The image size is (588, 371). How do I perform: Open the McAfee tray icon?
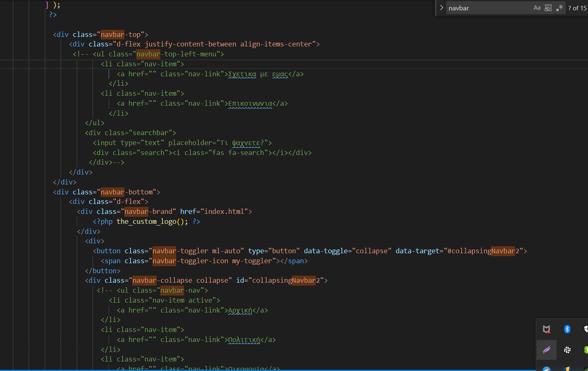(x=547, y=329)
